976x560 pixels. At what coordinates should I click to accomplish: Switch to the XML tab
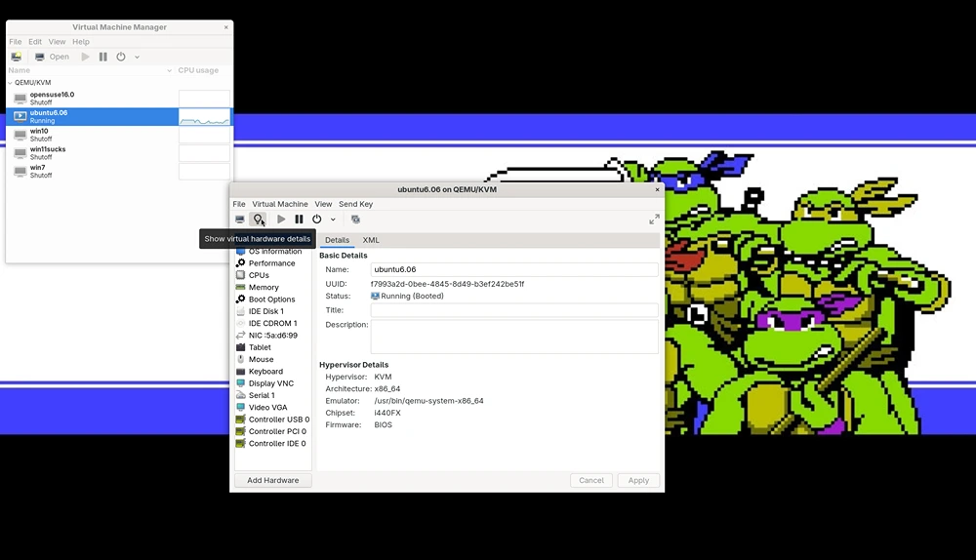tap(371, 240)
